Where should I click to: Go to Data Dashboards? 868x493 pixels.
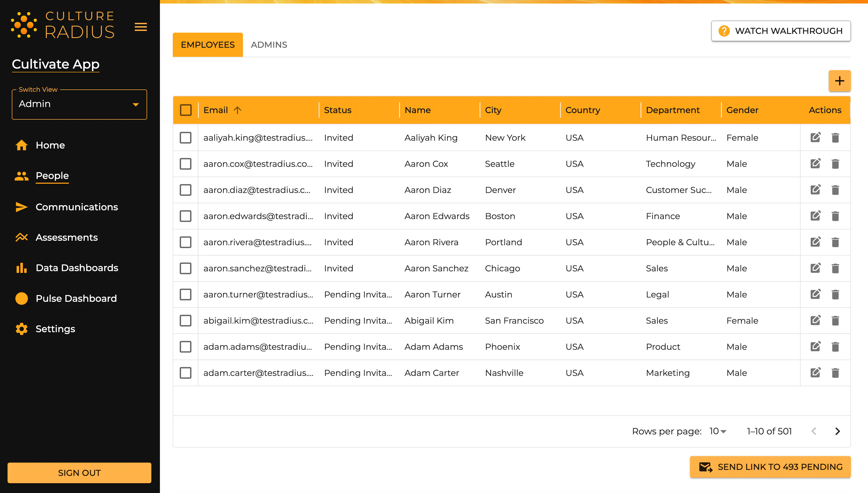(x=77, y=268)
